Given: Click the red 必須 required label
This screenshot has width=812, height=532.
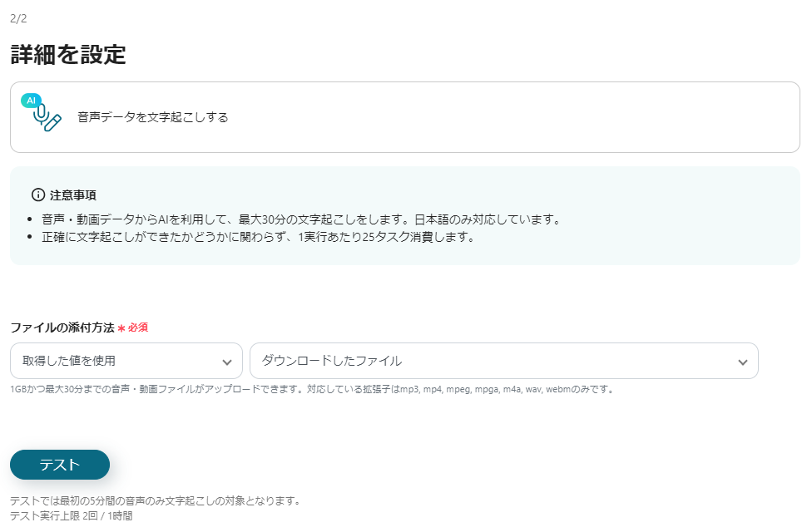Looking at the screenshot, I should [141, 328].
